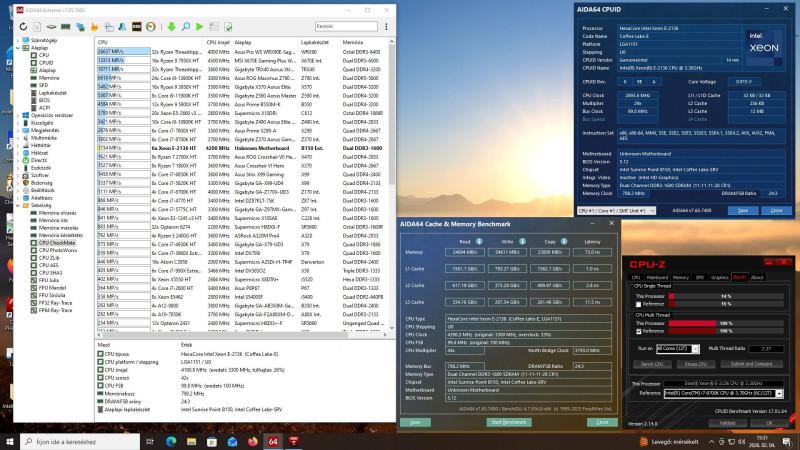This screenshot has height=450, width=800.
Task: Open Microsoft Store from the taskbar
Action: 212,441
